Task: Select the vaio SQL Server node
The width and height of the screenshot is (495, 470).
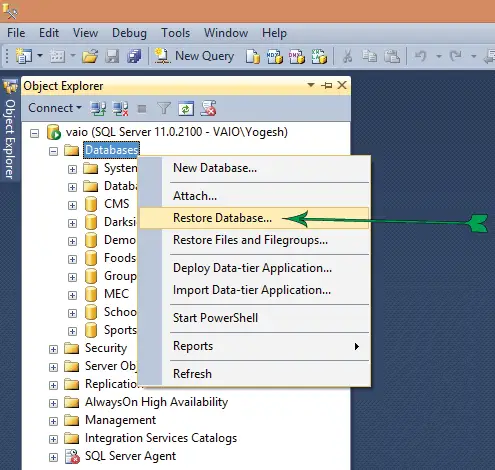Action: pos(176,132)
